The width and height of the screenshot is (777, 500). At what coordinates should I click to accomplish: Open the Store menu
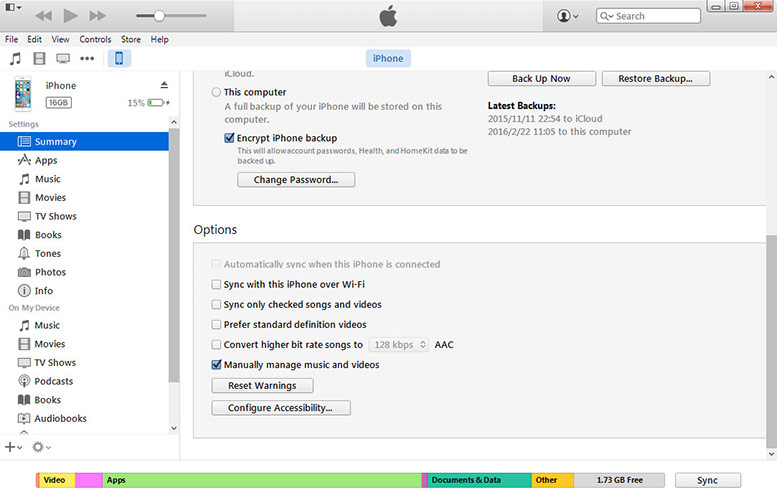pyautogui.click(x=131, y=39)
